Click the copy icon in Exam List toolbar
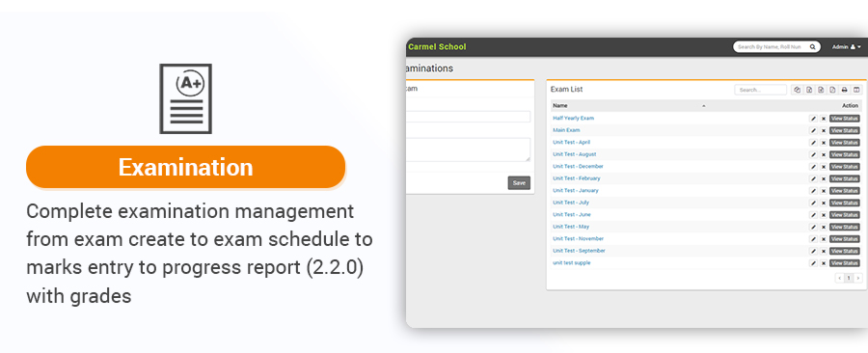The width and height of the screenshot is (868, 353). tap(798, 90)
